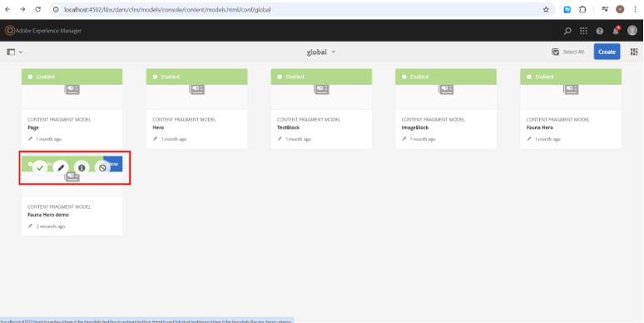The width and height of the screenshot is (644, 323).
Task: Open the blue browser extension icon
Action: [567, 9]
